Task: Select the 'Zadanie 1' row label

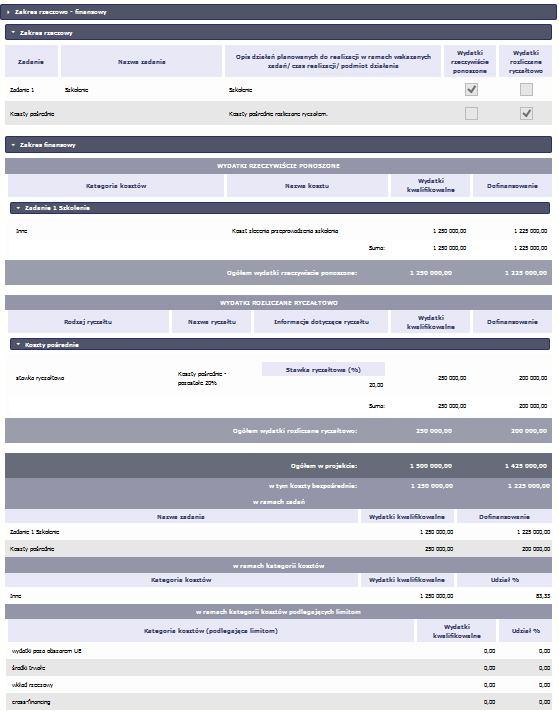Action: point(22,90)
